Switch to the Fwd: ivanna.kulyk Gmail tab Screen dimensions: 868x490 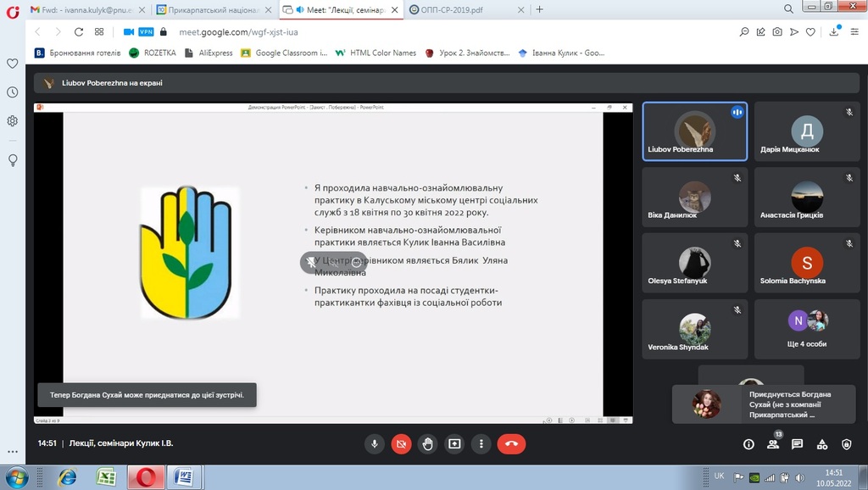click(x=81, y=9)
